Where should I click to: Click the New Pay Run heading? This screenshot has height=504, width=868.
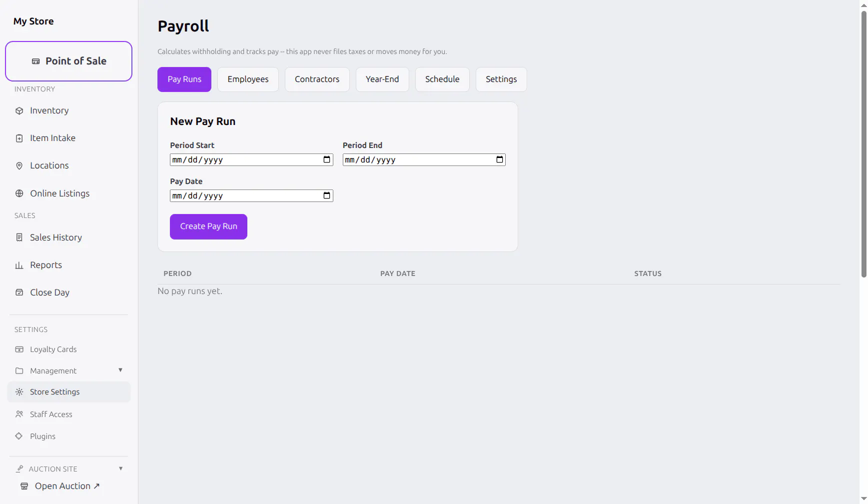[203, 121]
